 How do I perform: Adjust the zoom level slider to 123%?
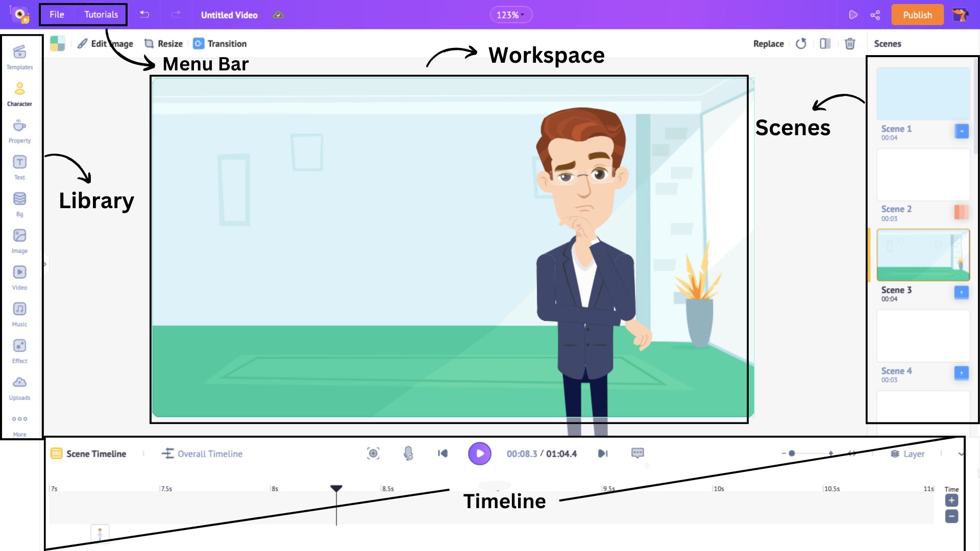click(x=510, y=15)
